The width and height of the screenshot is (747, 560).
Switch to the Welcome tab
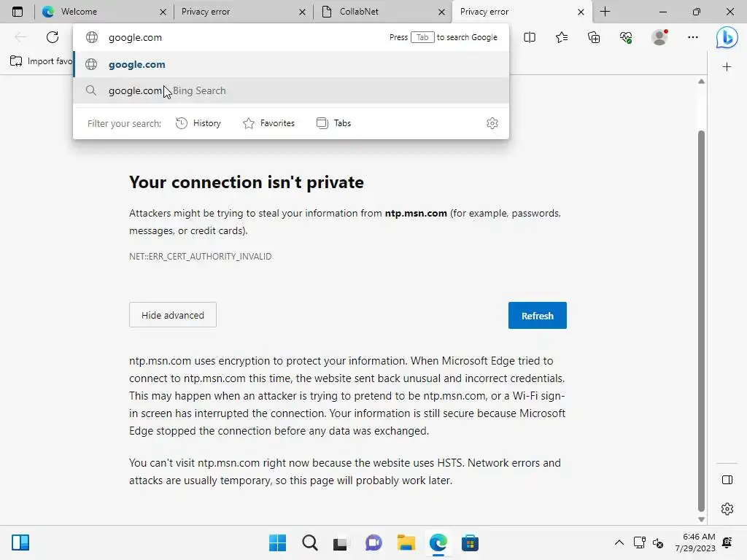(104, 12)
